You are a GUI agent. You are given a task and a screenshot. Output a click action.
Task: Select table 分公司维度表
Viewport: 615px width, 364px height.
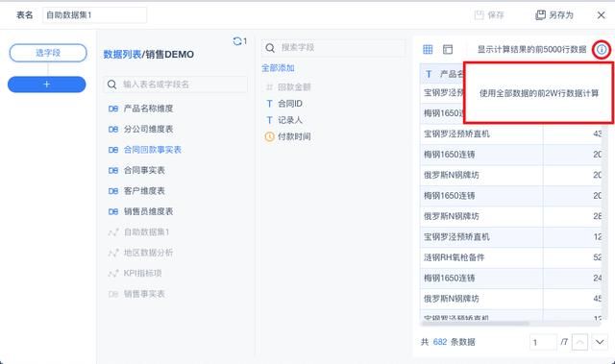[x=148, y=130]
